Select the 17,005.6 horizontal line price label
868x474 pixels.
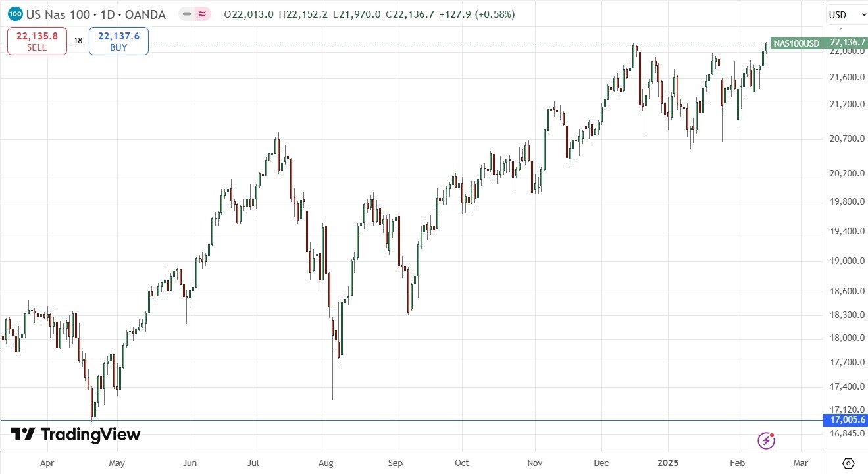(847, 420)
